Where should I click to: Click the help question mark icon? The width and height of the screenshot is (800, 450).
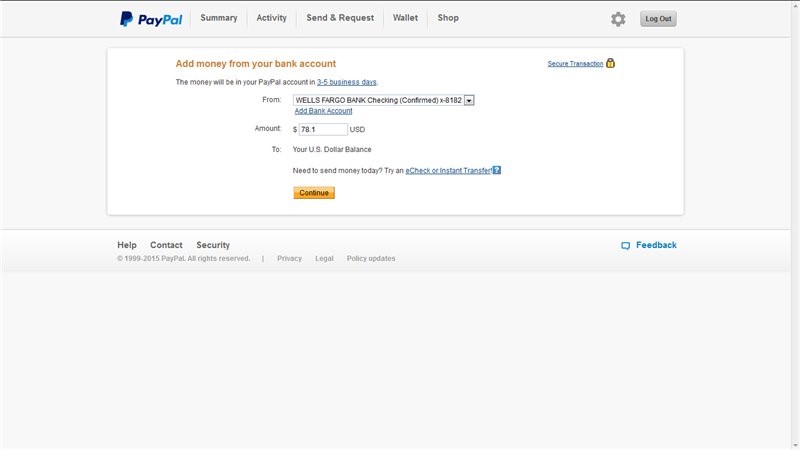click(497, 171)
